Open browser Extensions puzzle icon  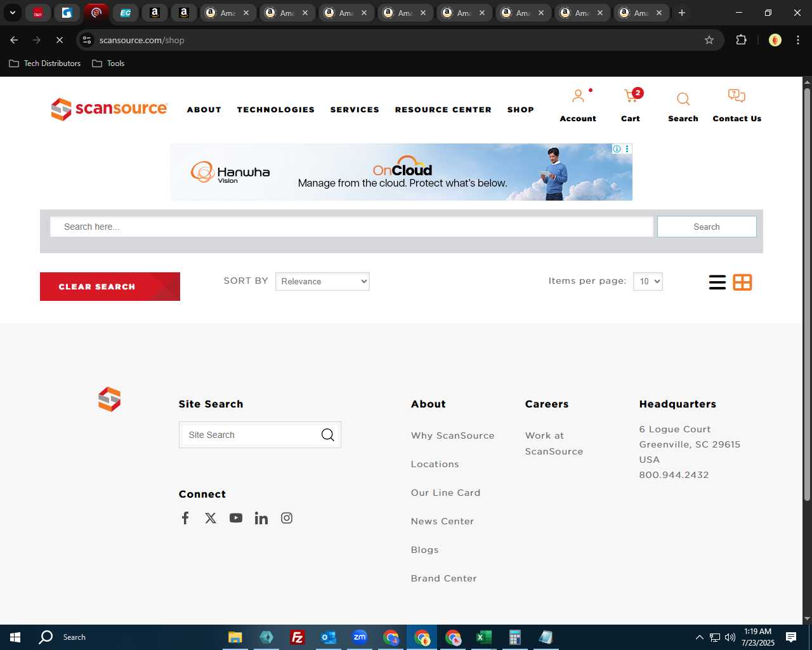[741, 40]
